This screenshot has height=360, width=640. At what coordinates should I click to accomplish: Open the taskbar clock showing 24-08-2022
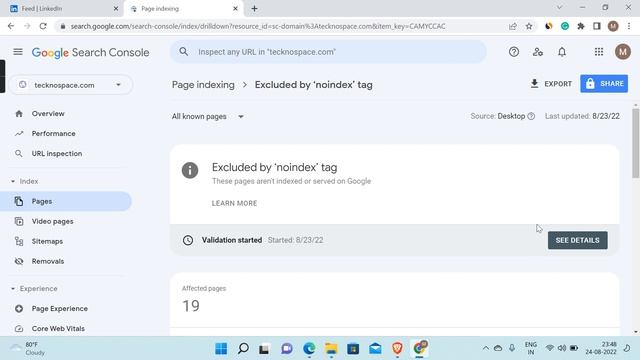[x=601, y=348]
